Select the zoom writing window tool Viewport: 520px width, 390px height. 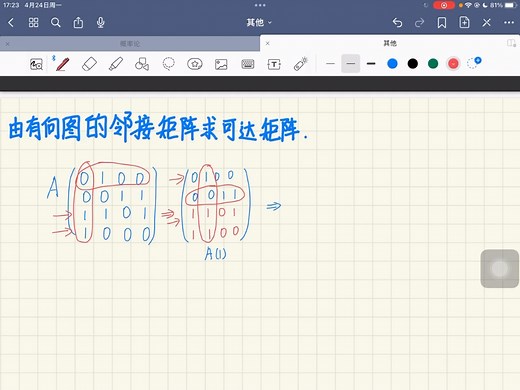coord(36,64)
